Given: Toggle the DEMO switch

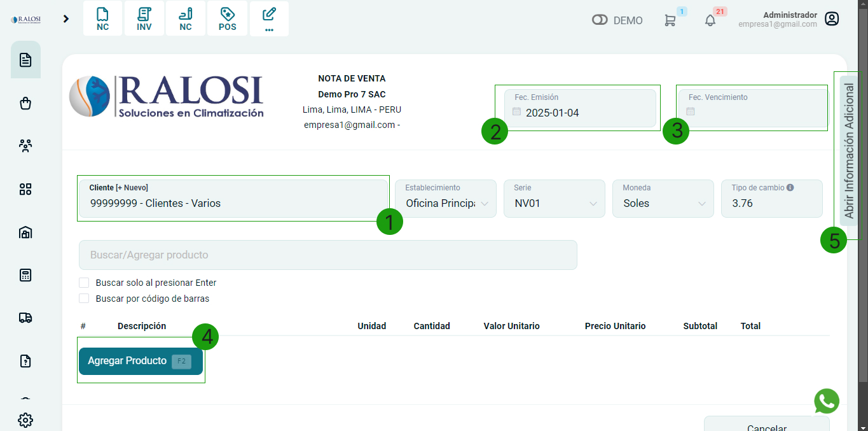Looking at the screenshot, I should pos(600,20).
